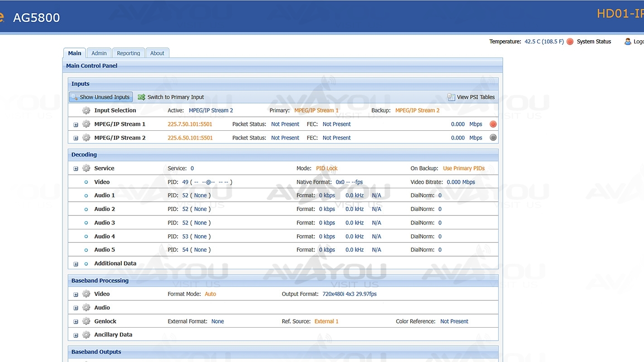
Task: Click the Video circle indicator in Decoding
Action: click(x=86, y=182)
